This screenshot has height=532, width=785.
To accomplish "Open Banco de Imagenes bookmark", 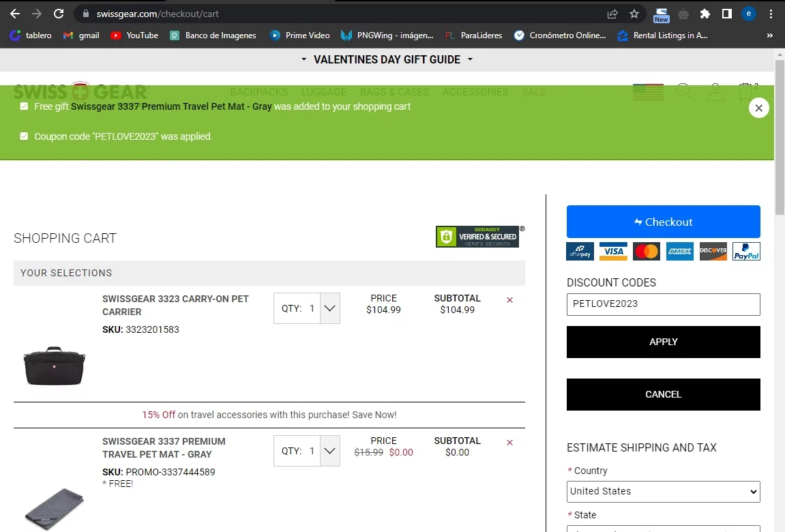I will coord(213,35).
